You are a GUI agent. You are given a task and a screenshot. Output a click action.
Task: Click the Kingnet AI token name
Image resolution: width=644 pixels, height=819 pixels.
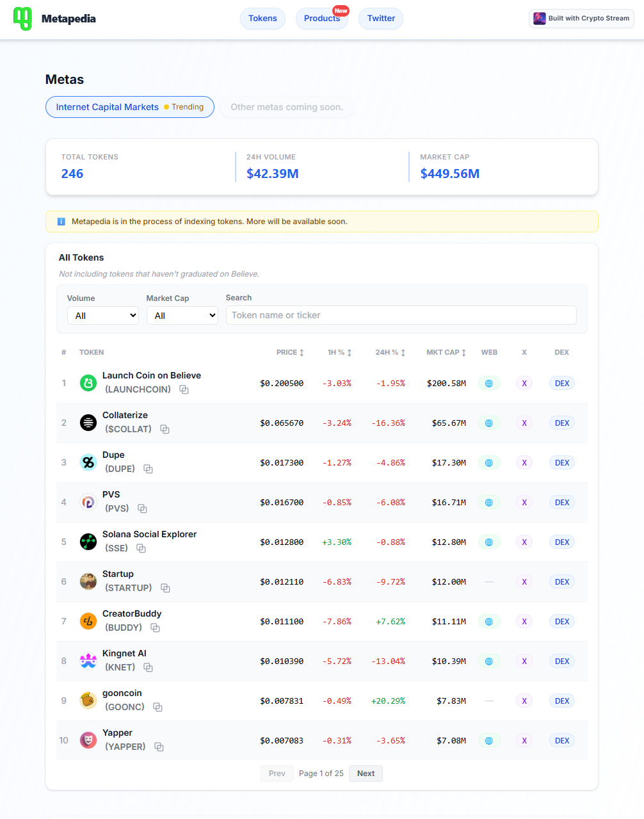[x=124, y=653]
